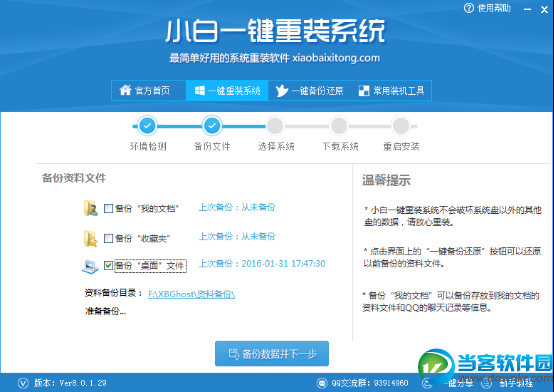Image resolution: width=554 pixels, height=392 pixels.
Task: Select the 常用装机工具 tab
Action: pyautogui.click(x=391, y=90)
